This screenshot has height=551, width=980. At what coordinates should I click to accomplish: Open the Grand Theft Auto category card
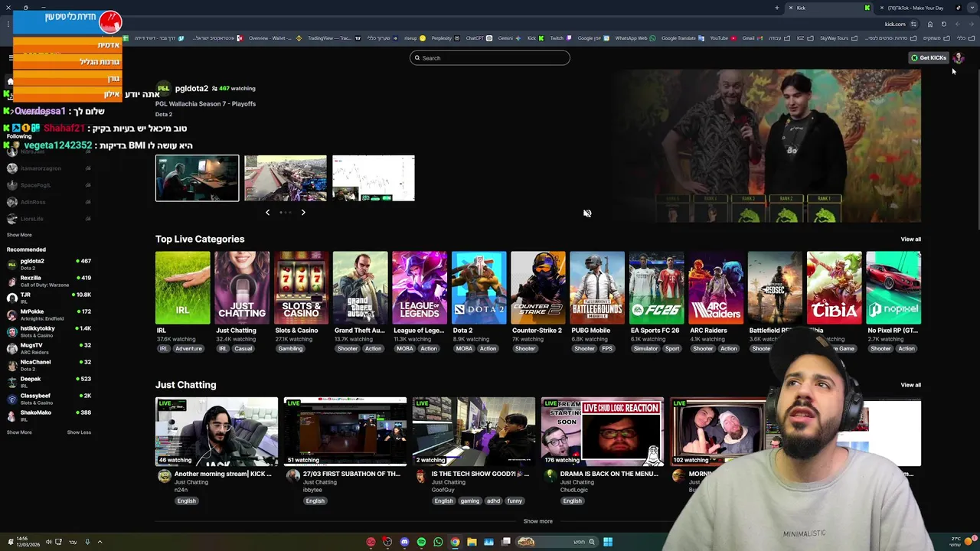tap(361, 288)
